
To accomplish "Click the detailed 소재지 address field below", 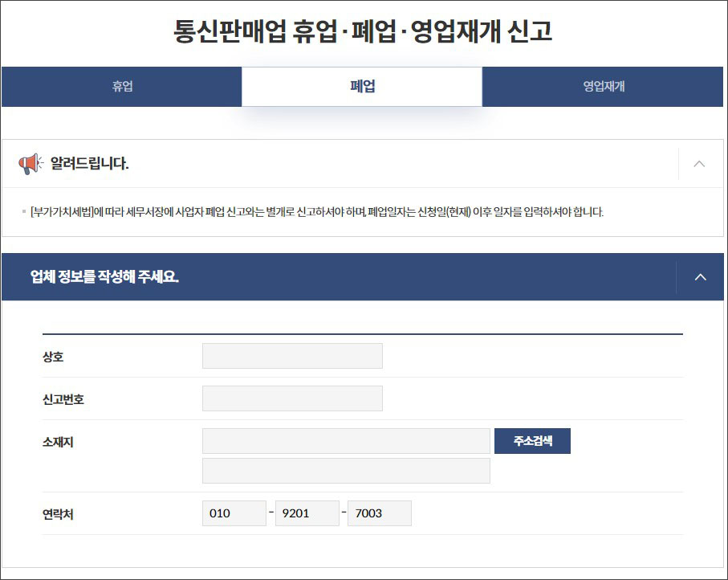I will coord(347,471).
